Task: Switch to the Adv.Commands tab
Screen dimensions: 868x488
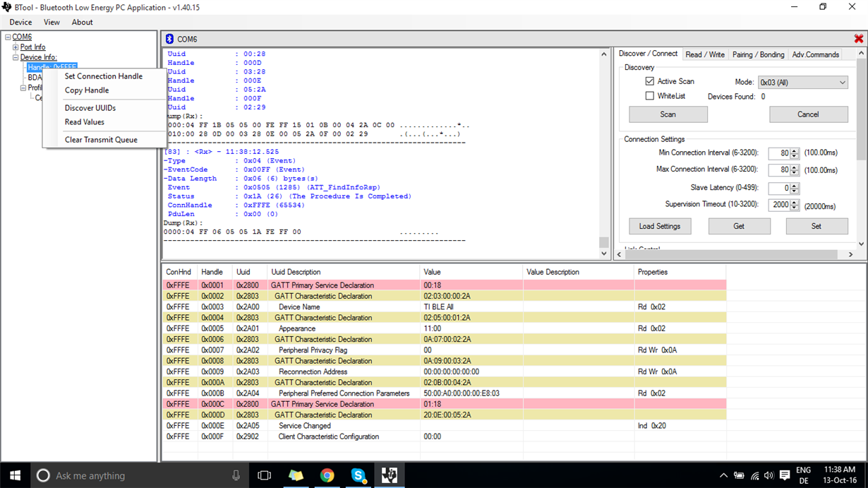Action: coord(815,54)
